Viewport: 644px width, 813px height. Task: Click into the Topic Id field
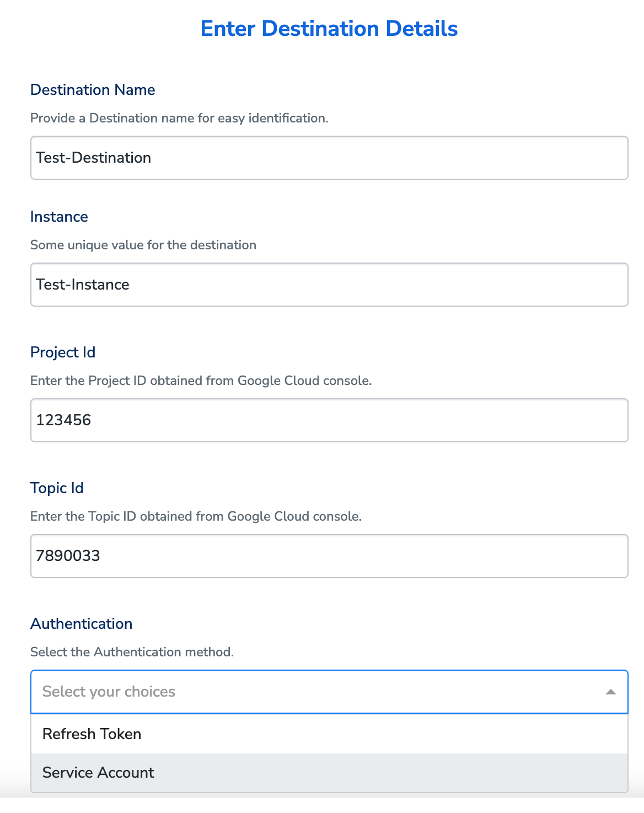pos(329,556)
